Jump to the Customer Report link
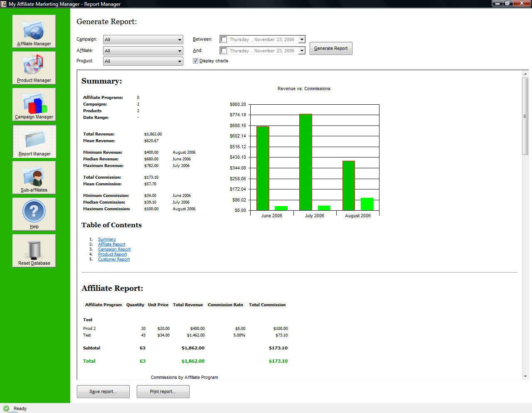The image size is (532, 413). coord(114,259)
